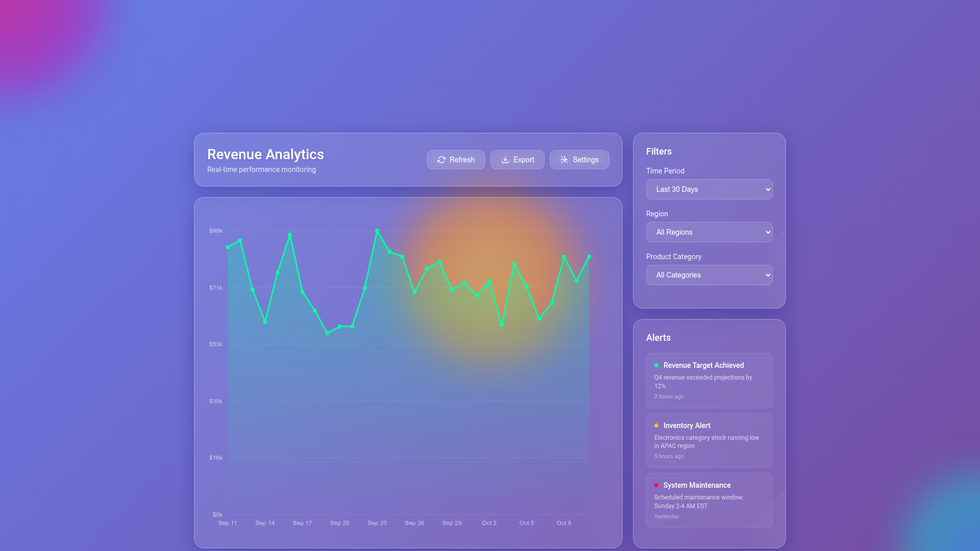Click the Refresh circular arrows icon
980x551 pixels.
pyautogui.click(x=442, y=160)
